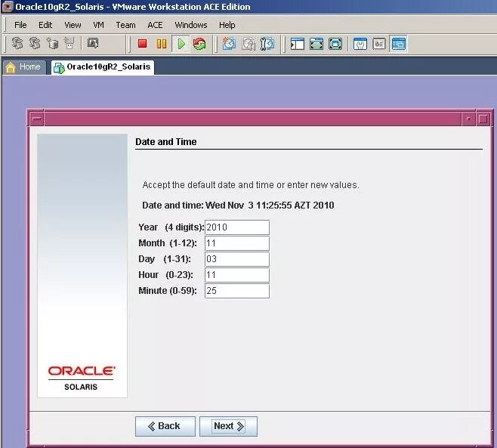Click the Power Off red stop button
This screenshot has width=497, height=448.
(142, 43)
